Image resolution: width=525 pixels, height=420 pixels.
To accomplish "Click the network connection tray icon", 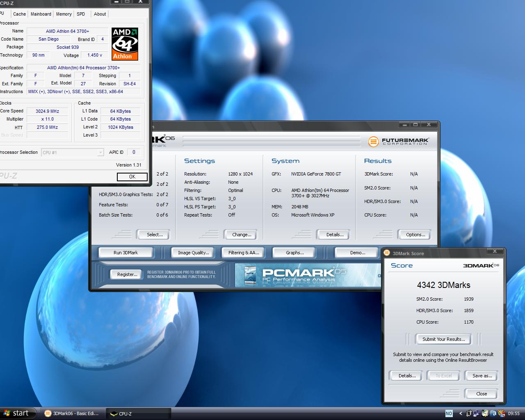I will [x=477, y=413].
